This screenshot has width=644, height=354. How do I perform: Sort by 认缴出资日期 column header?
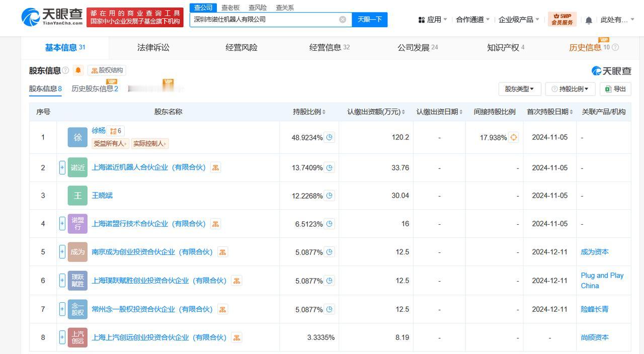pyautogui.click(x=439, y=112)
